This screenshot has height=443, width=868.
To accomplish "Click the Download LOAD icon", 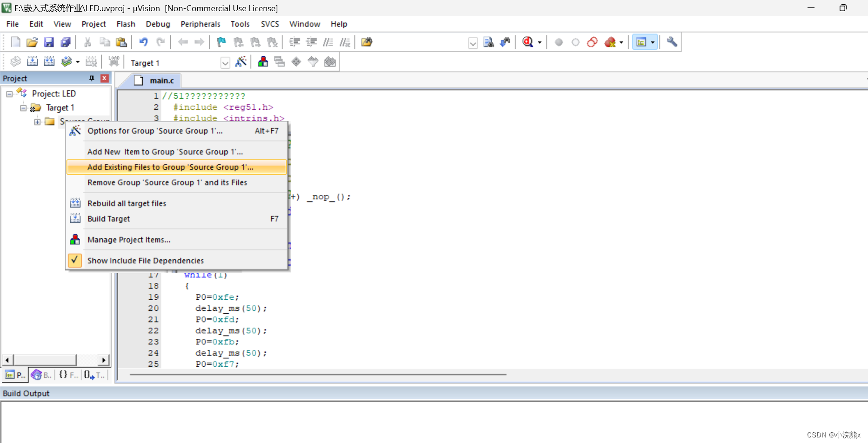I will [114, 62].
